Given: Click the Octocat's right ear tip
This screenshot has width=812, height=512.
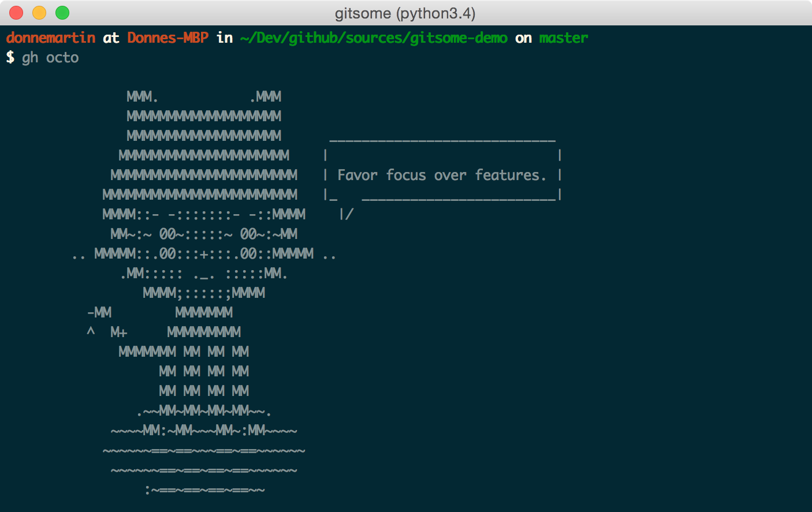Looking at the screenshot, I should click(x=266, y=96).
